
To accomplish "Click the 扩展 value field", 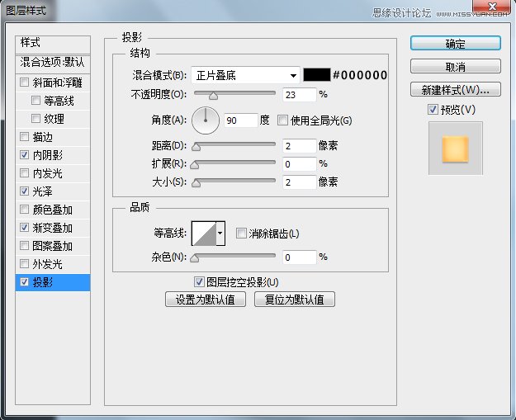I will 299,163.
